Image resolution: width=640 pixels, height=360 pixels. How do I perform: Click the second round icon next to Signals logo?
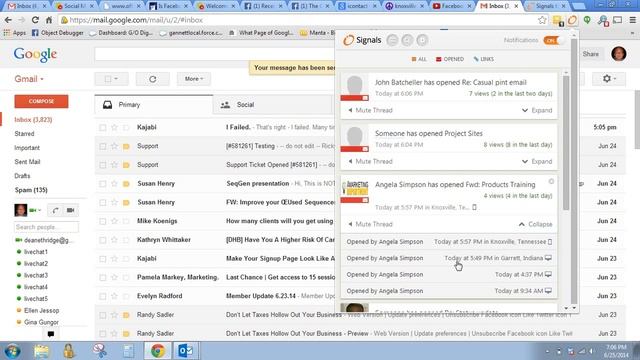(407, 40)
